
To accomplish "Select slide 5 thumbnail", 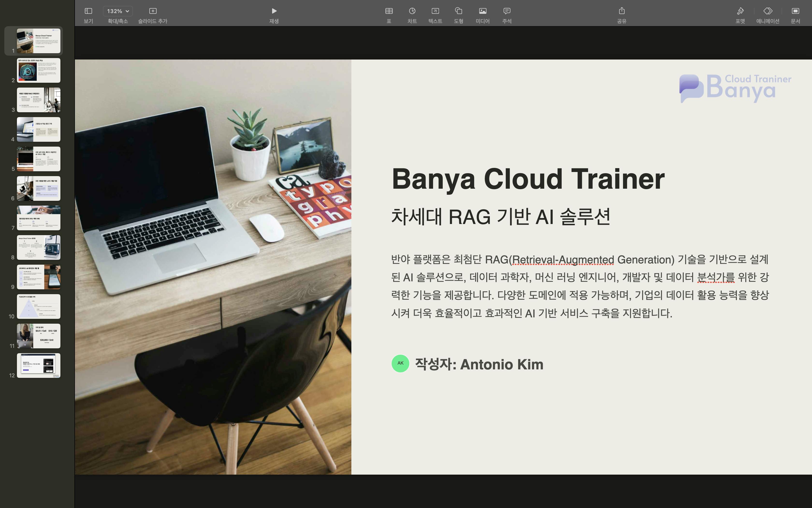I will (39, 159).
